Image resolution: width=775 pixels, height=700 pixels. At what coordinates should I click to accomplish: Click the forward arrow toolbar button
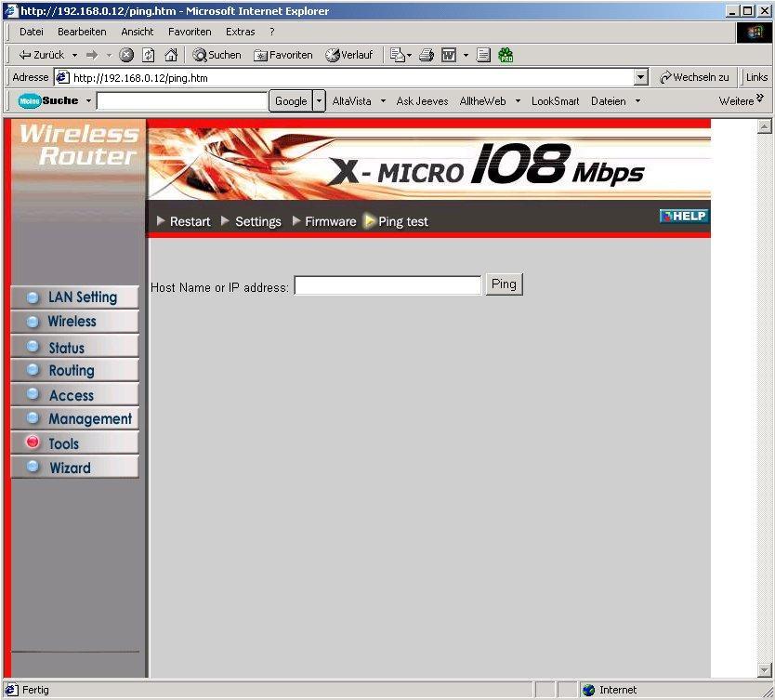tap(92, 55)
